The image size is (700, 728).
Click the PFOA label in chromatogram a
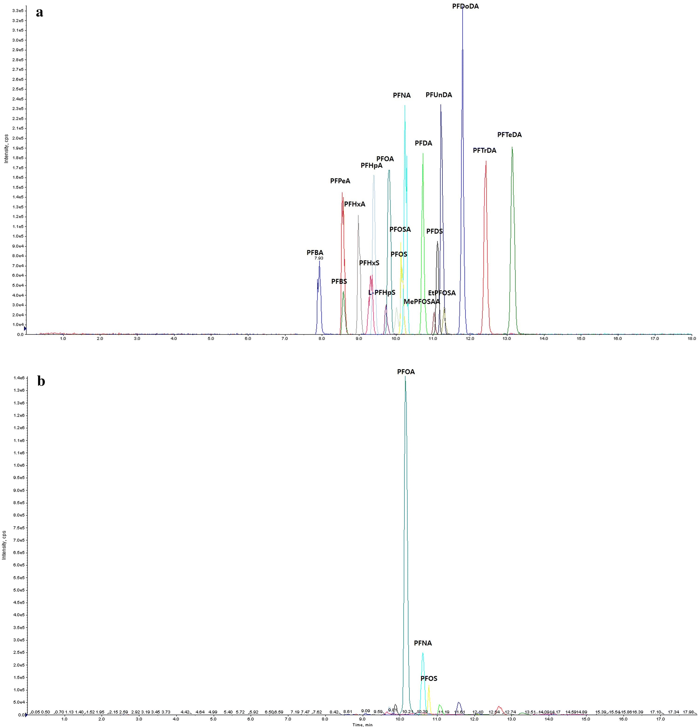point(385,159)
